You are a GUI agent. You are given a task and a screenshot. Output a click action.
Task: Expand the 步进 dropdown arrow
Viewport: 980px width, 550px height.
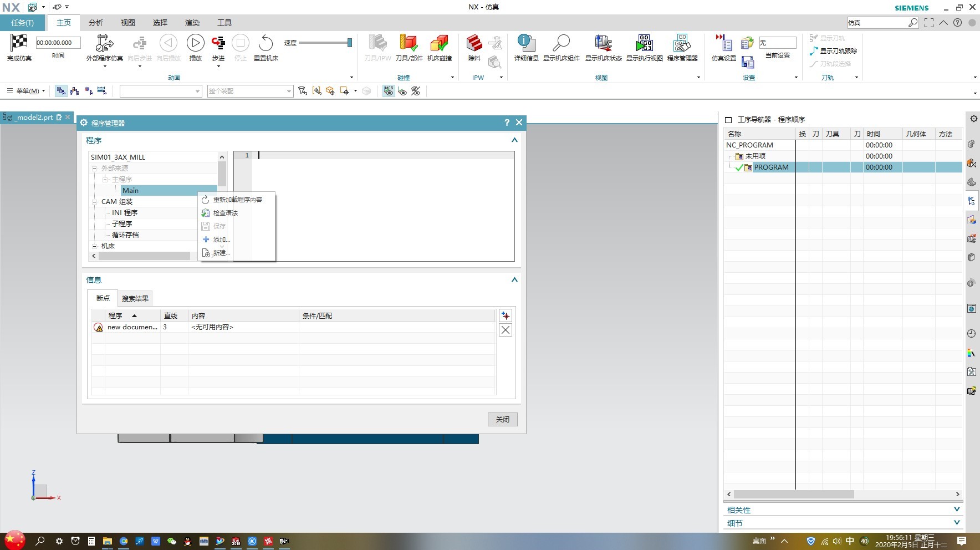pyautogui.click(x=218, y=67)
